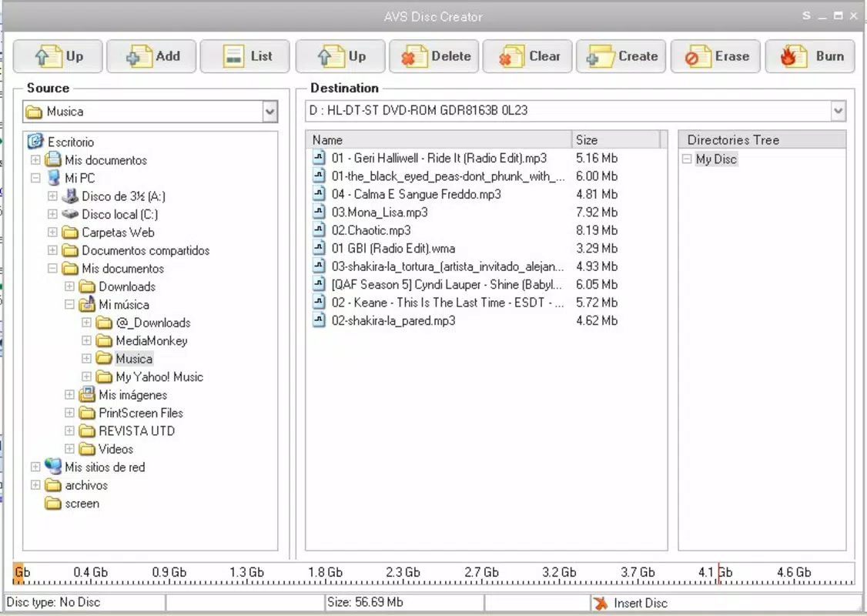Viewport: 867px width, 616px height.
Task: Click the Burn disc button
Action: (809, 56)
